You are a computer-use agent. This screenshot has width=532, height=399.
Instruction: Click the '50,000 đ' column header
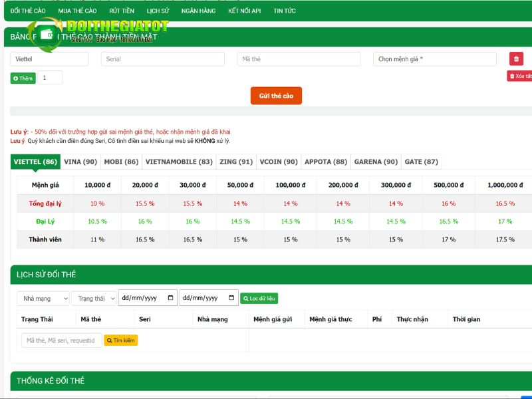[x=240, y=185]
